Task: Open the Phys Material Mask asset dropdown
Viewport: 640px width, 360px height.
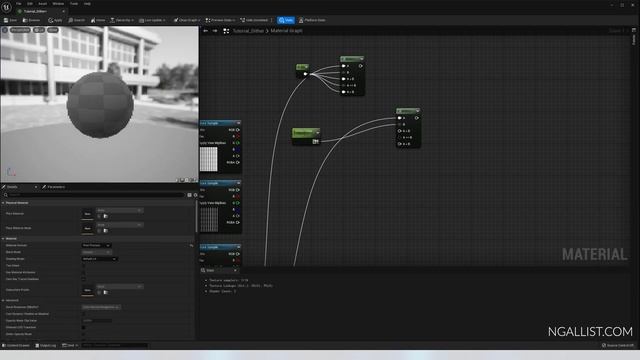Action: point(120,225)
